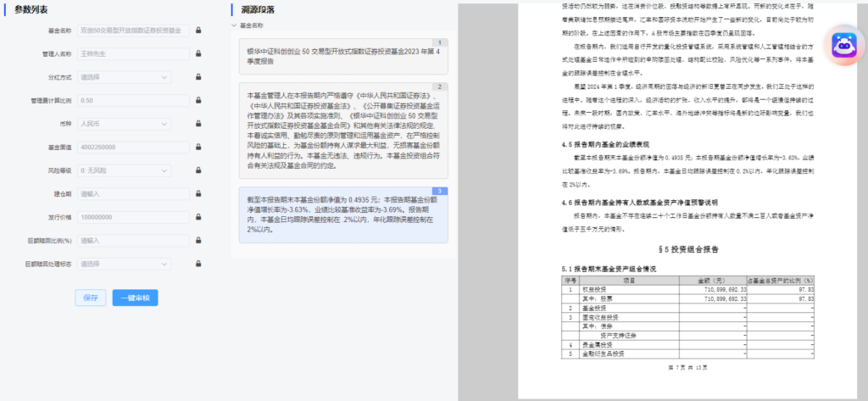Click the 权益投资 table row label
This screenshot has height=401, width=868.
click(x=593, y=289)
